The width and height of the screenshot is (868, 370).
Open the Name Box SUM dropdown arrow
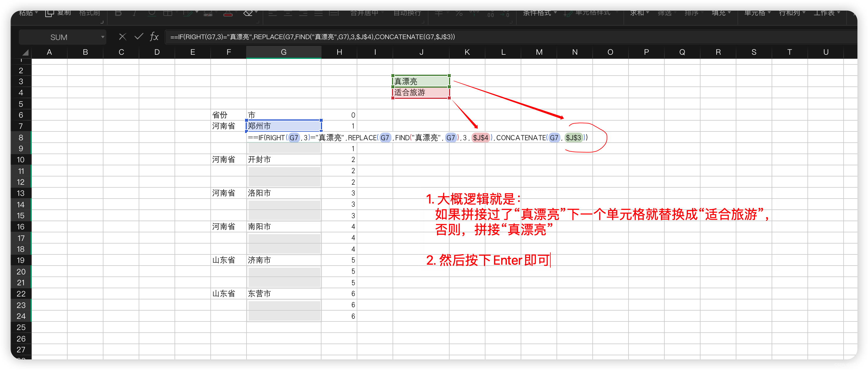(103, 37)
